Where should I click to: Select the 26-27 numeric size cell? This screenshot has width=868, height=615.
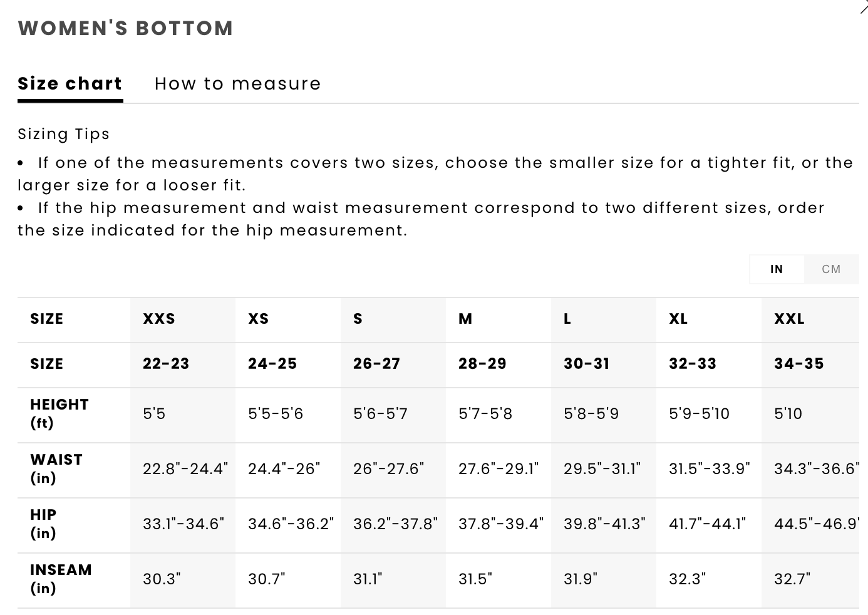[x=376, y=364]
